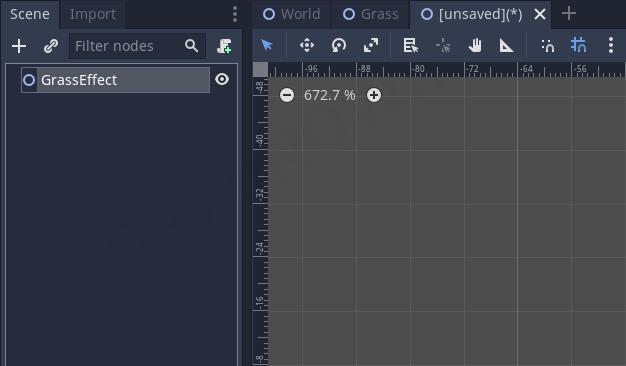
Task: Zoom in the canvas view
Action: pos(374,95)
